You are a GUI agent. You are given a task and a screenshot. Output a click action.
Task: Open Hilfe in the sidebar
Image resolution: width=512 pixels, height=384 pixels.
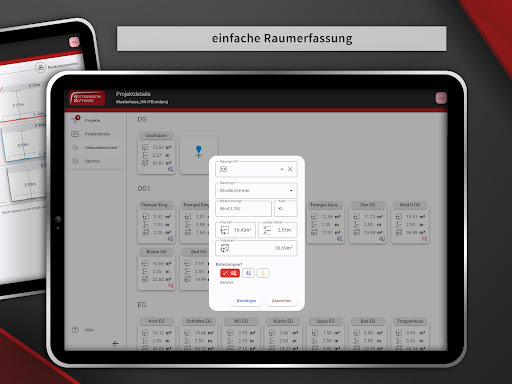(89, 330)
